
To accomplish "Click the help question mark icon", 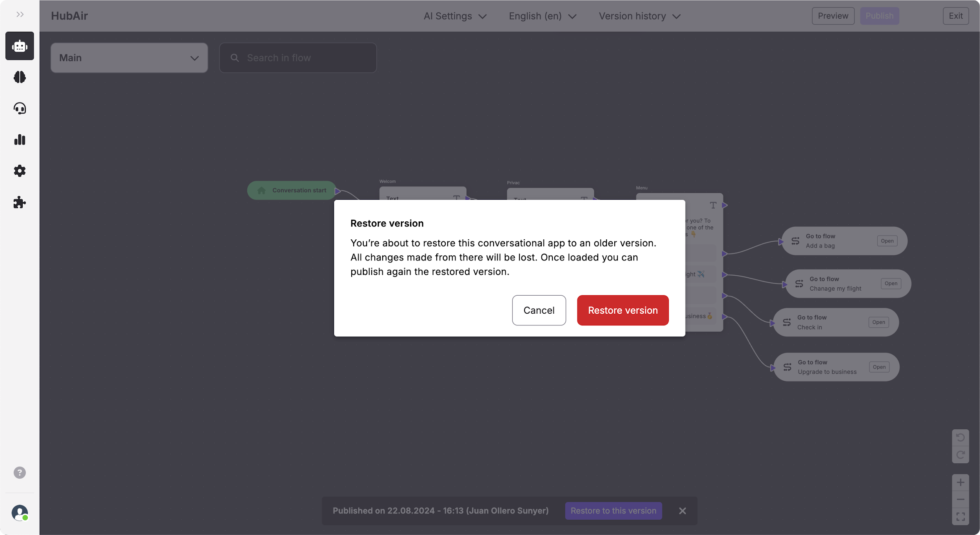I will 20,473.
